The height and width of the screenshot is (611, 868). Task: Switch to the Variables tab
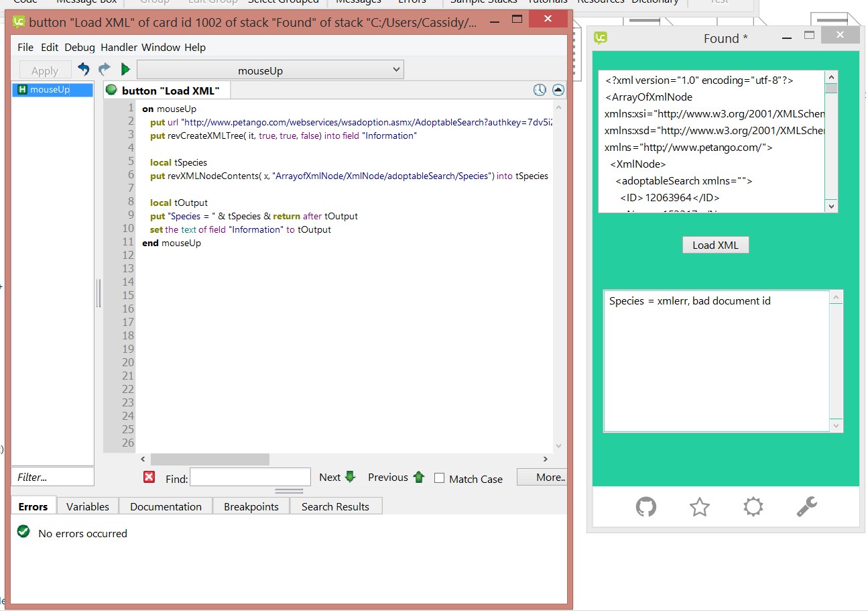pyautogui.click(x=88, y=506)
